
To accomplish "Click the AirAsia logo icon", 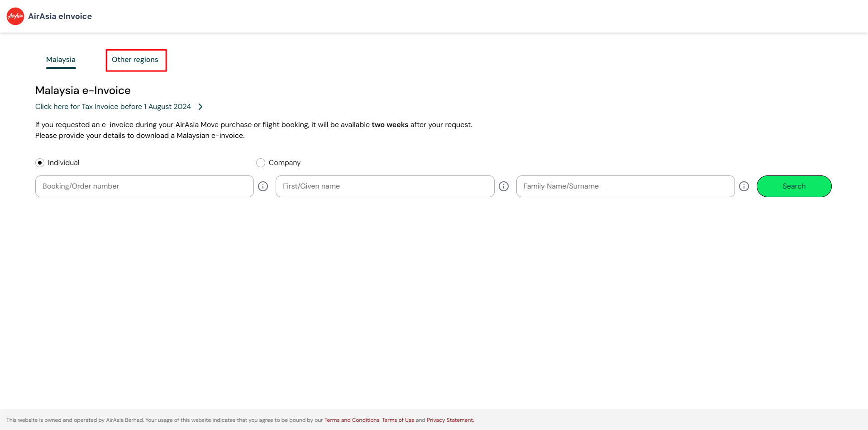I will [15, 16].
